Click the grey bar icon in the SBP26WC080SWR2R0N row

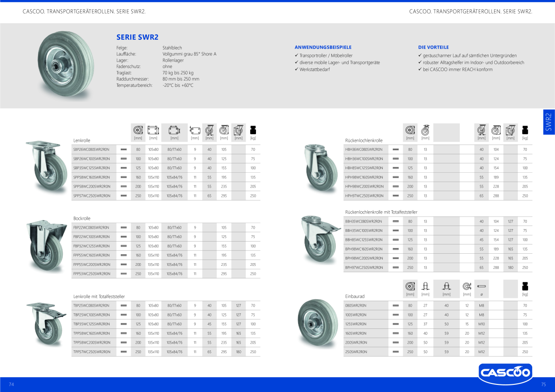pyautogui.click(x=124, y=149)
